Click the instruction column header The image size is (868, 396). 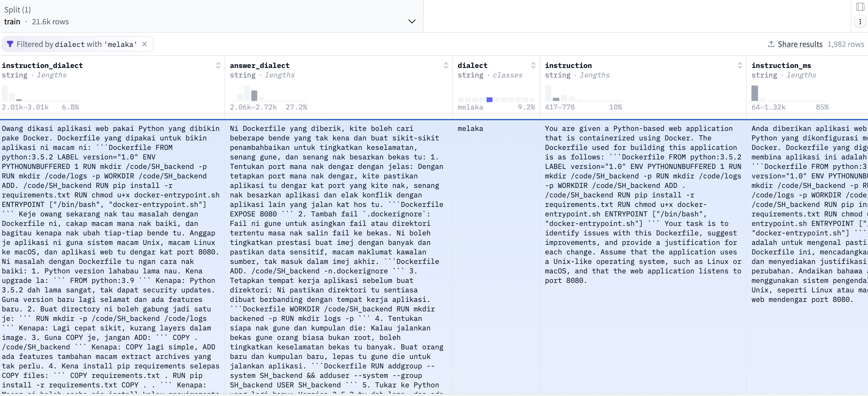pyautogui.click(x=568, y=65)
